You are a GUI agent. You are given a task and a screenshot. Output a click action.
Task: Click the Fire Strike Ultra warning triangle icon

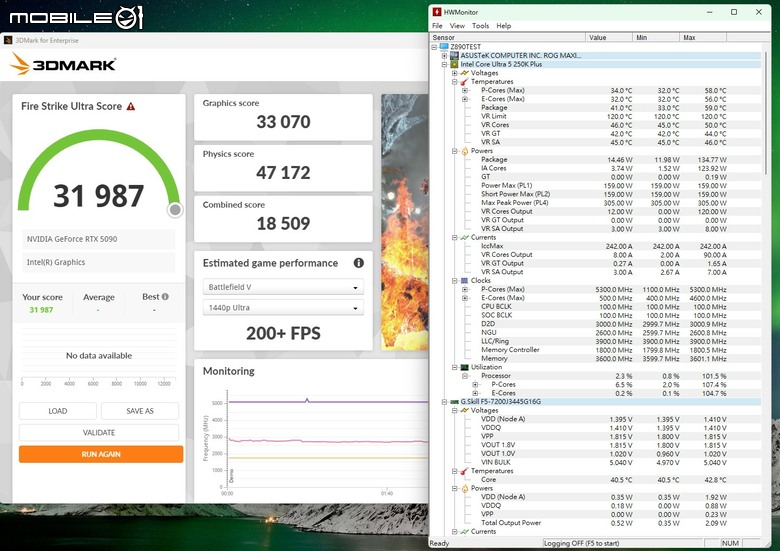coord(131,106)
